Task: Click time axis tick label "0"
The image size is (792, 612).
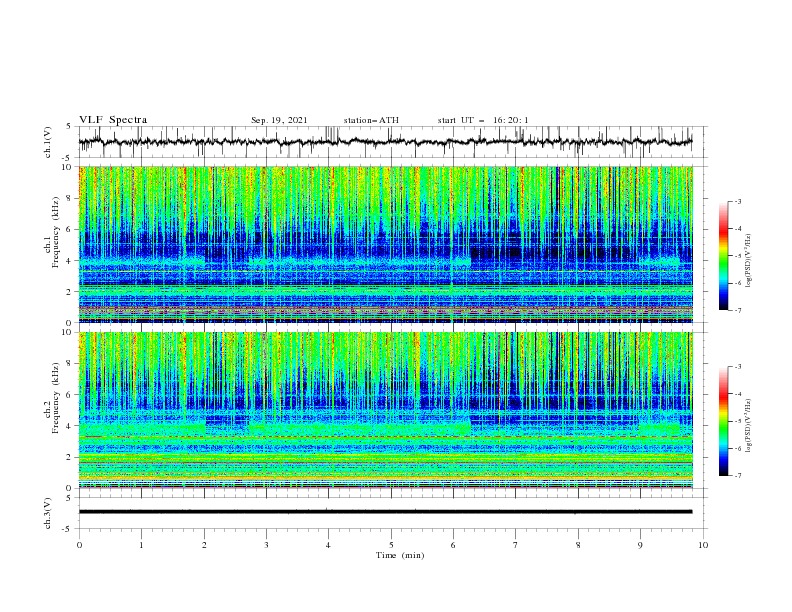Action: tap(79, 545)
